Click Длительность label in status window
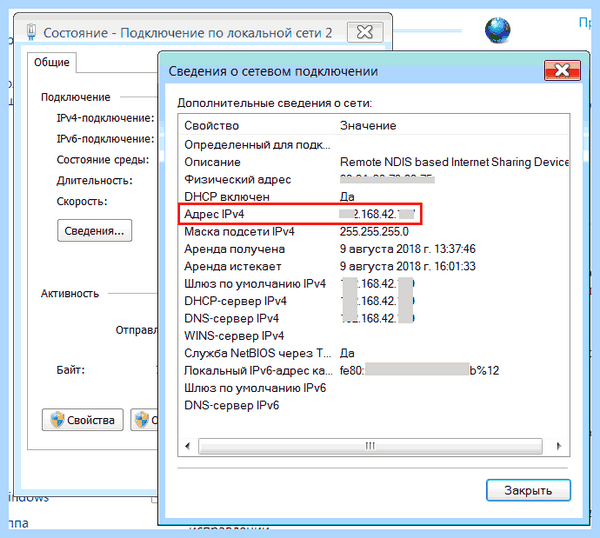 [x=95, y=180]
